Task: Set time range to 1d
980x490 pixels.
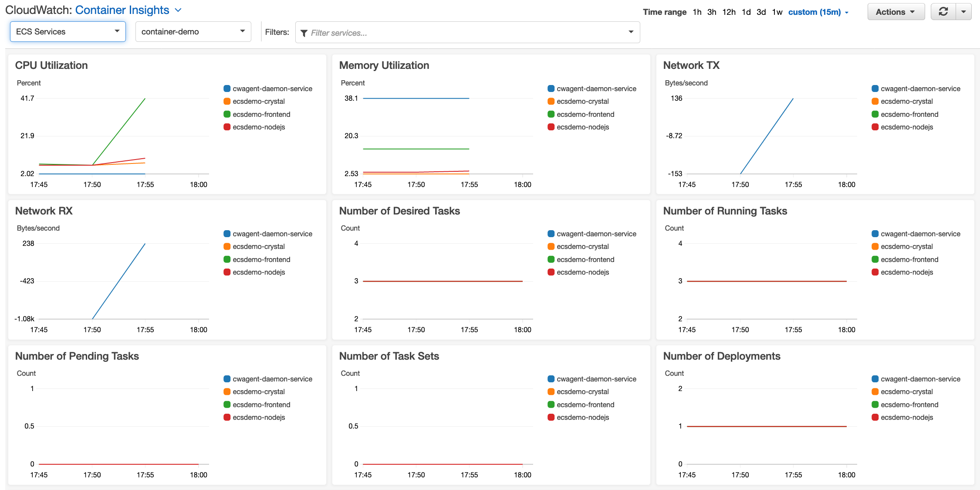Action: [x=746, y=12]
